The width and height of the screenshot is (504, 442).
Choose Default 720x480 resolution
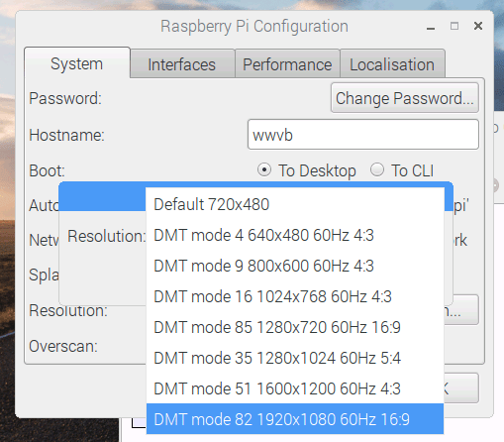(295, 204)
